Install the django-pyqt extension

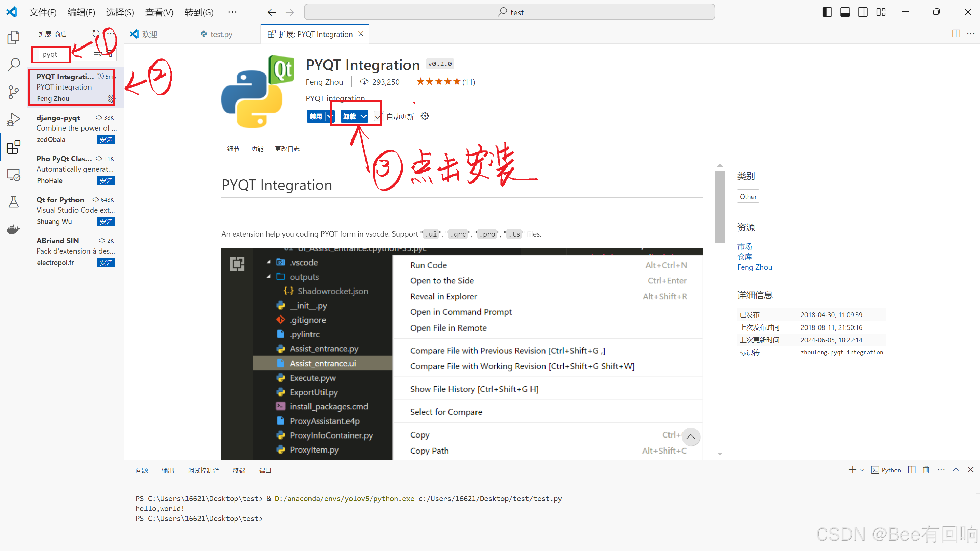coord(106,140)
